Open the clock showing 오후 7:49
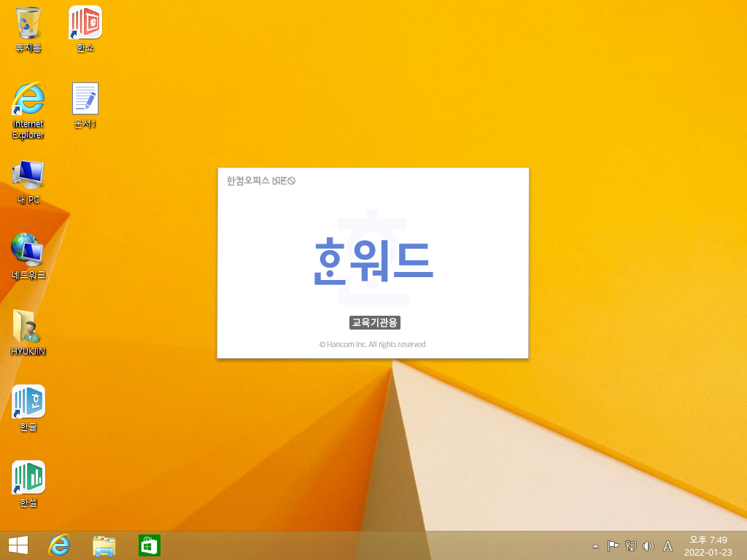The height and width of the screenshot is (560, 747). (x=708, y=545)
